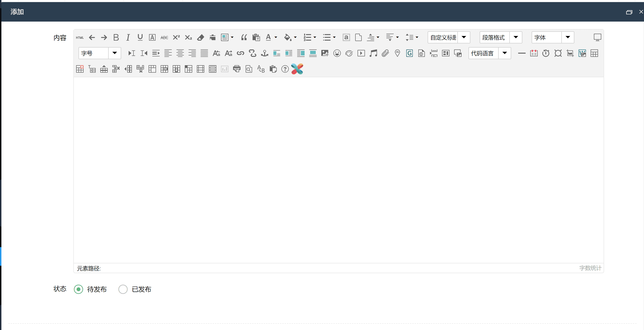Click inside the empty editor content area
The height and width of the screenshot is (330, 644).
tap(338, 170)
